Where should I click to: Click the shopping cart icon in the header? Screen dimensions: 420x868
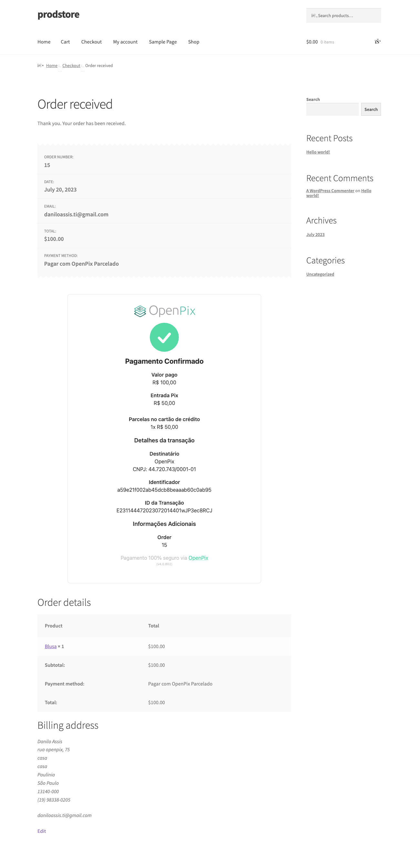[x=377, y=42]
